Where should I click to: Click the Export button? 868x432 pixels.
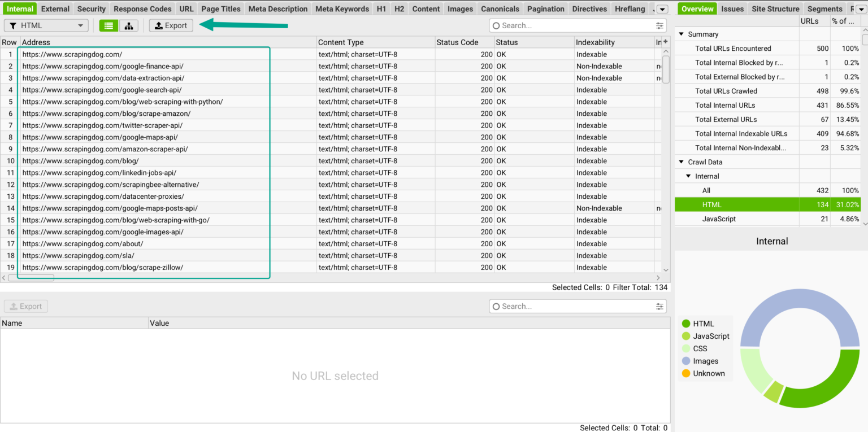(171, 25)
